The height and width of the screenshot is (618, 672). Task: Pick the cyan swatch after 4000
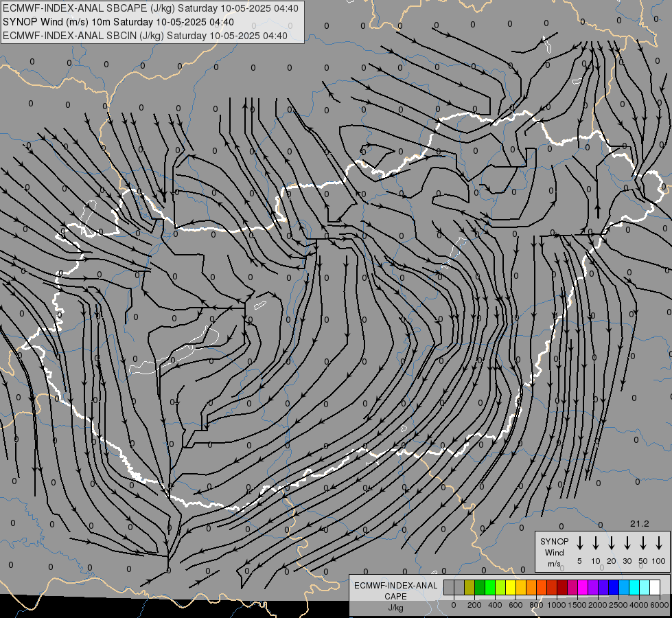634,587
